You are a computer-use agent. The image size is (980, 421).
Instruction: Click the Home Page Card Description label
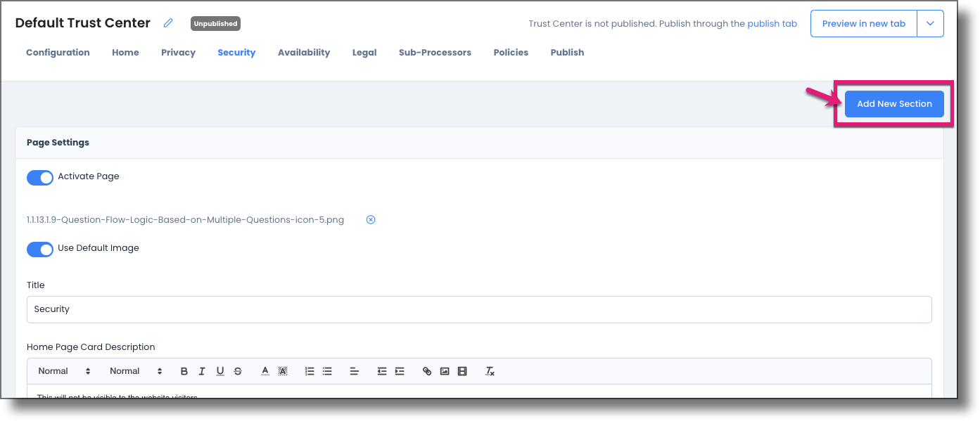pos(91,347)
